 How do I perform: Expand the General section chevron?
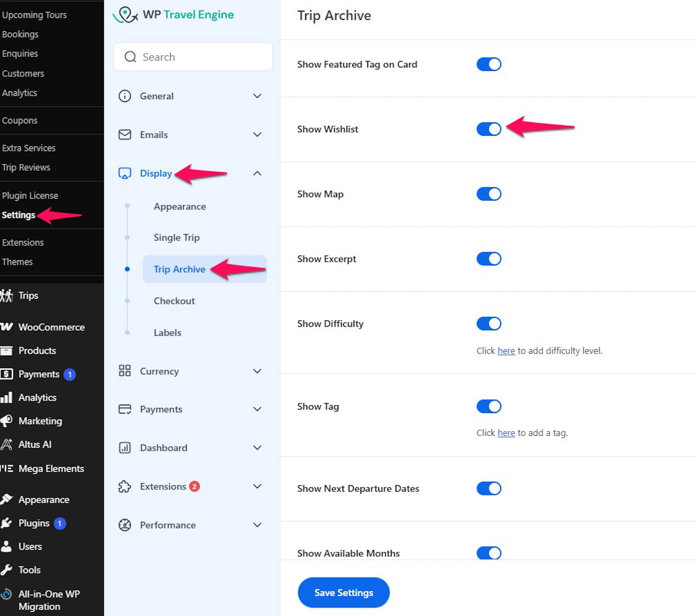click(257, 96)
